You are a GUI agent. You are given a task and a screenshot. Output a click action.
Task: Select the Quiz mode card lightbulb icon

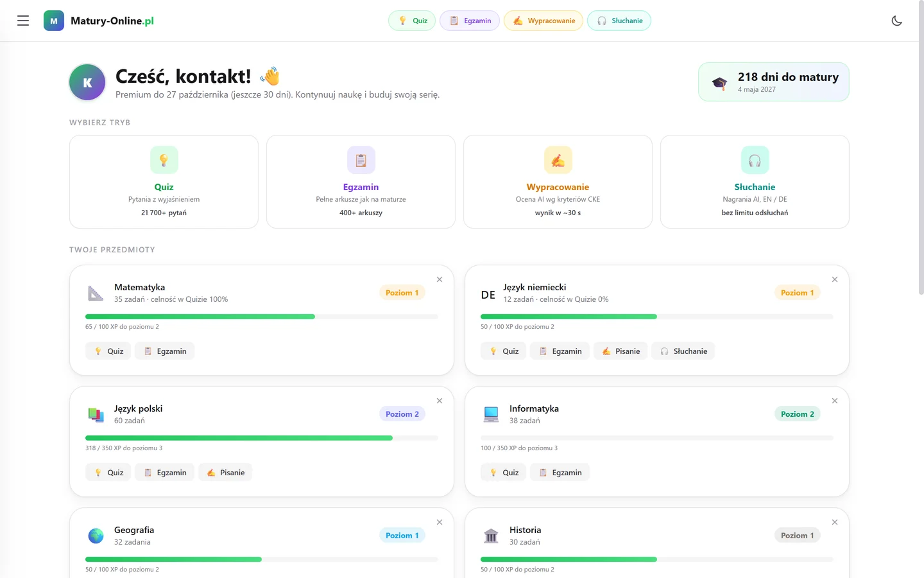point(164,160)
